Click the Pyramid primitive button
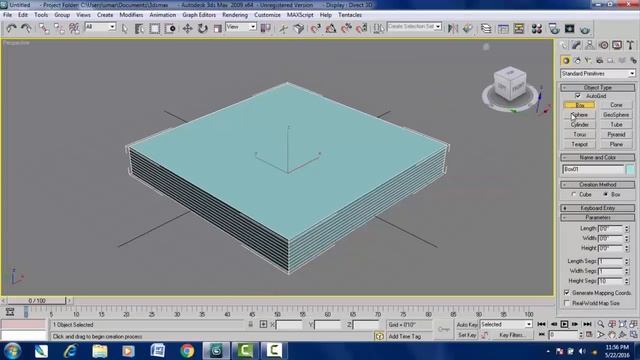Viewport: 640px width, 360px height. click(x=616, y=135)
